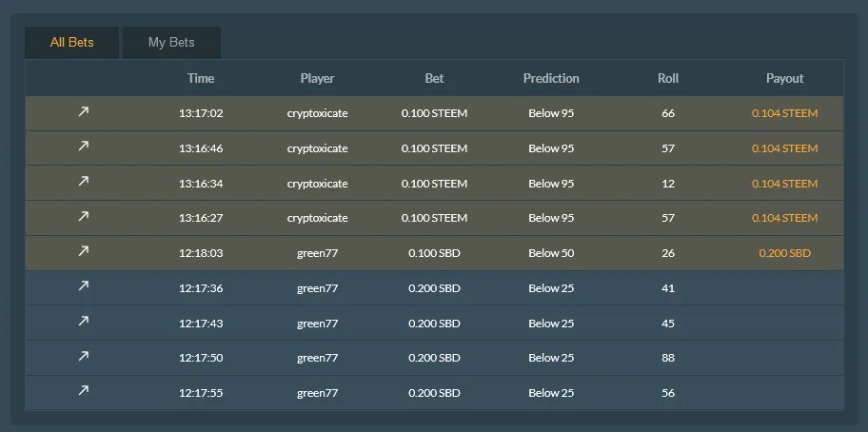Switch to the All Bets tab
The image size is (868, 432).
tap(72, 43)
